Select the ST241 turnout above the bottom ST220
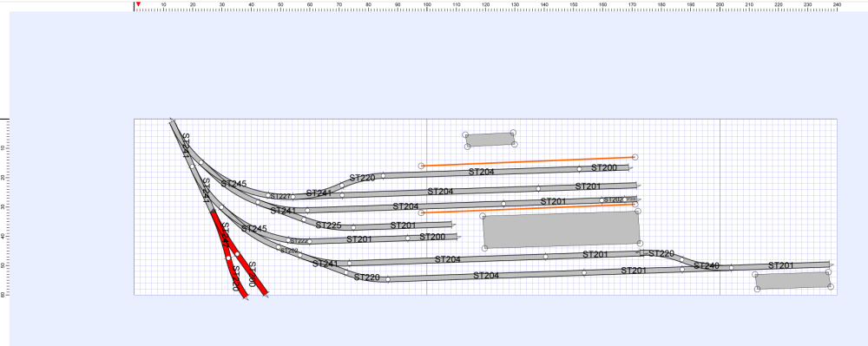 [324, 264]
